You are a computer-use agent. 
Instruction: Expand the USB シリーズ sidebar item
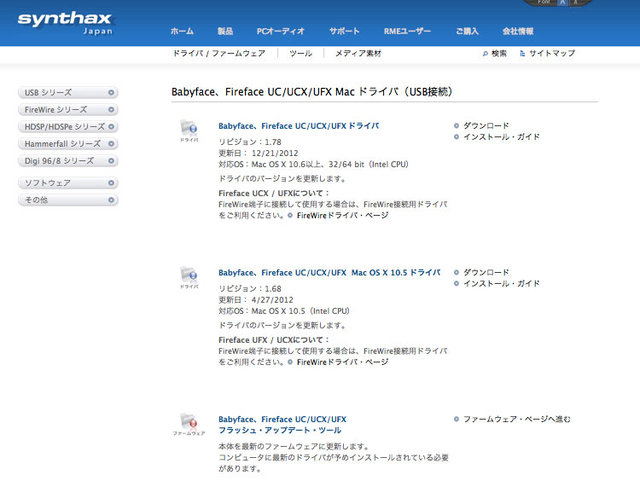click(x=68, y=93)
